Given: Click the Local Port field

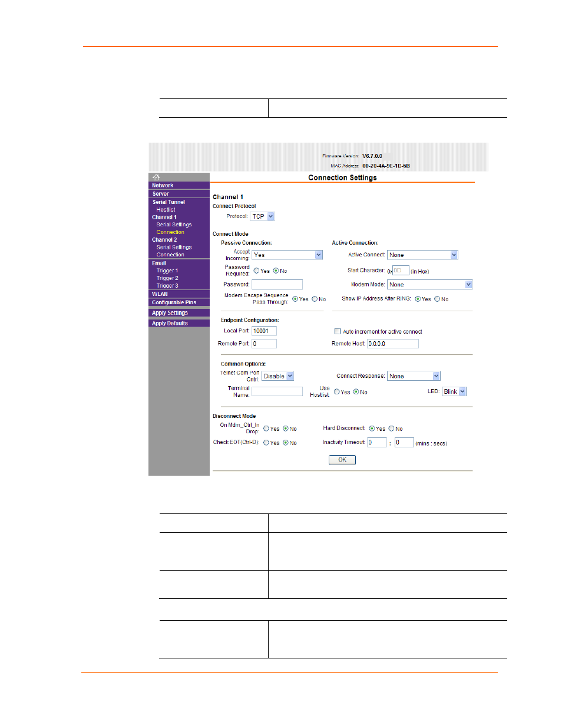Looking at the screenshot, I should click(264, 331).
